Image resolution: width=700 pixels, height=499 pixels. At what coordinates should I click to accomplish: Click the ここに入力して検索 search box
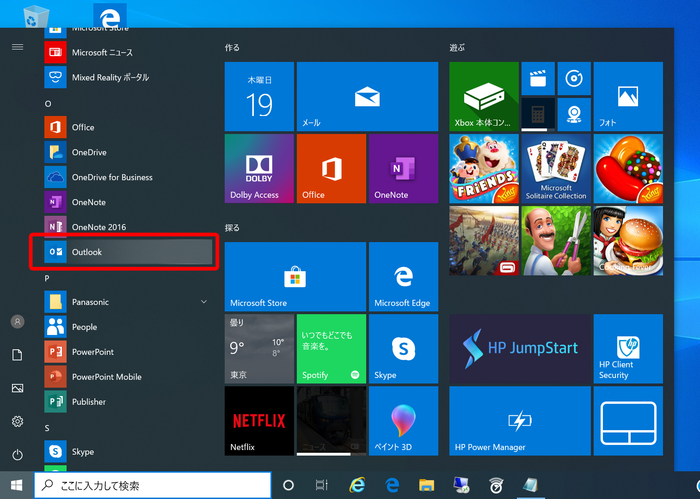coord(153,485)
